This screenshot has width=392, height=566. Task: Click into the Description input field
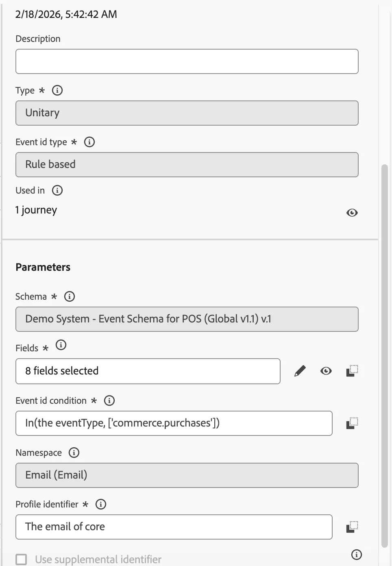tap(187, 61)
